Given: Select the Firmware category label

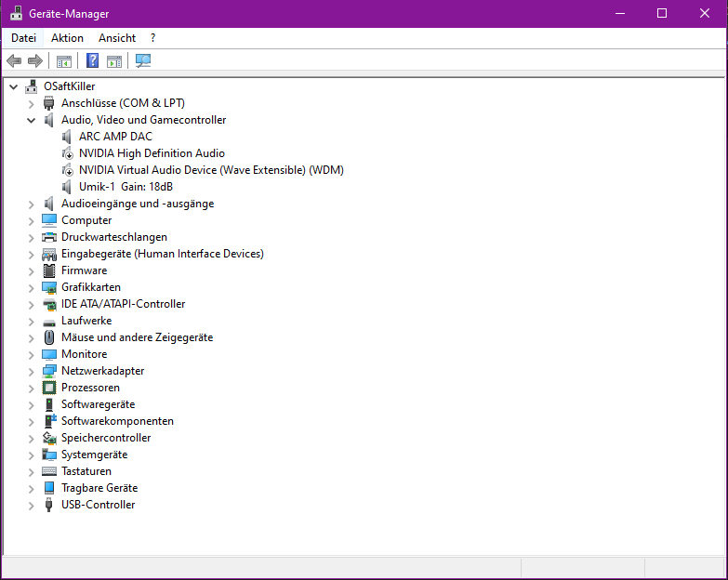Looking at the screenshot, I should pyautogui.click(x=84, y=270).
